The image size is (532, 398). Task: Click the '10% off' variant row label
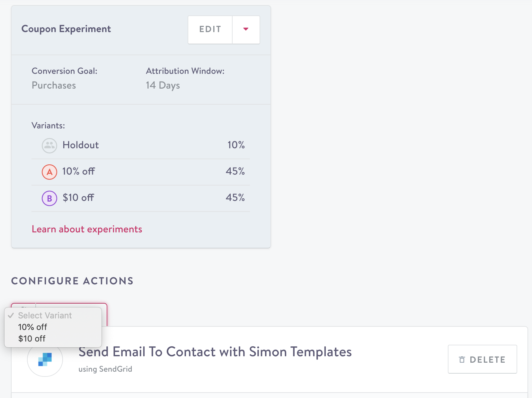pos(78,171)
